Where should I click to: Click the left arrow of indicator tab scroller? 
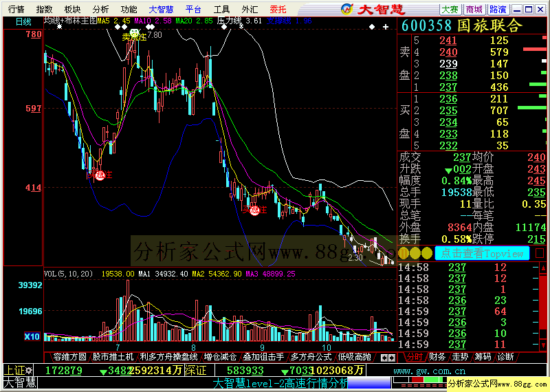click(x=384, y=358)
